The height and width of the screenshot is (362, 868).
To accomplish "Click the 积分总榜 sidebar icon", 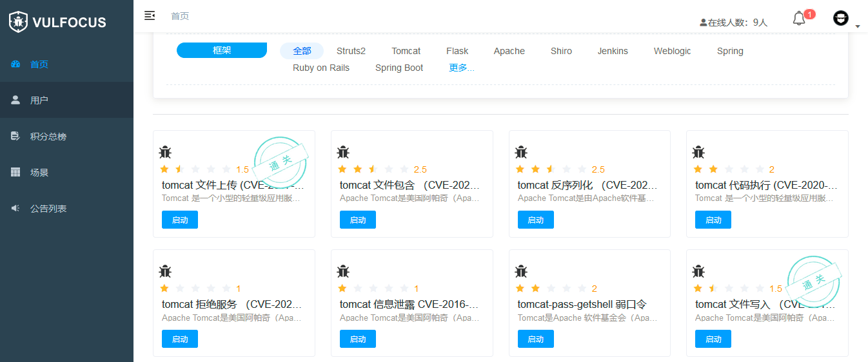I will pos(16,136).
